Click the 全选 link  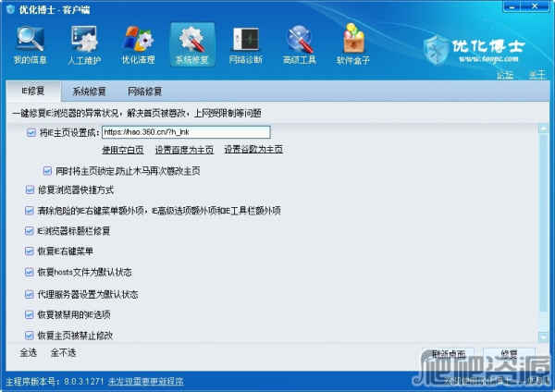29,352
